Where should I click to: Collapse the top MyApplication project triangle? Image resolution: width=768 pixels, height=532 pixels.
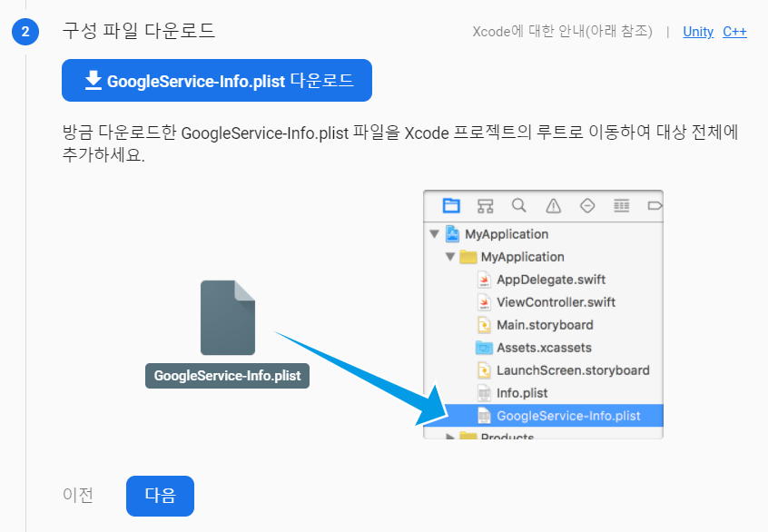point(435,234)
